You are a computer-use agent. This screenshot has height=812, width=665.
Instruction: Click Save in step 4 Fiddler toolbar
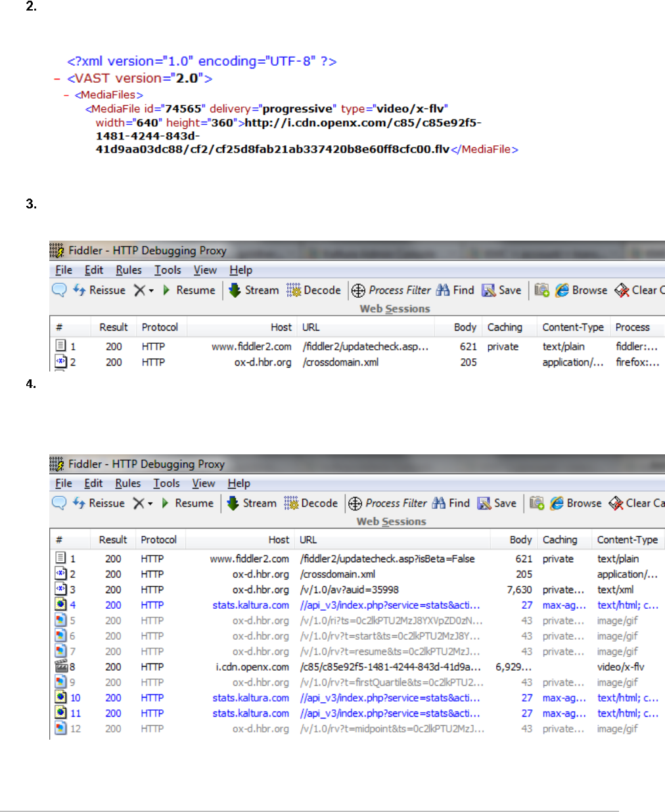[497, 503]
